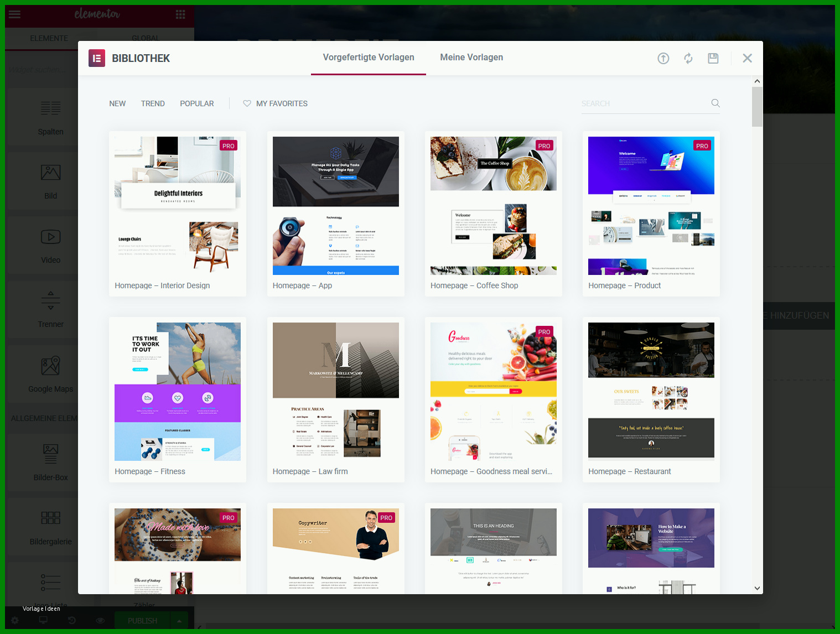
Task: Click the Homepage – Fitness title text
Action: (x=150, y=471)
